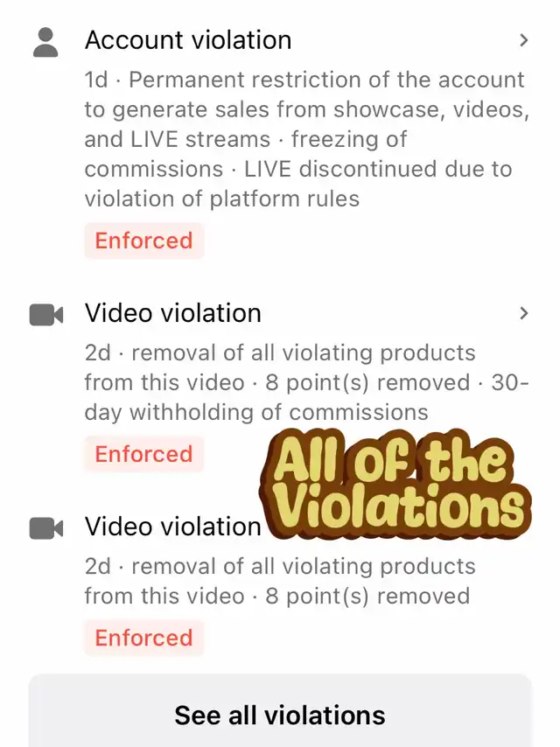Viewport: 560px width, 747px height.
Task: Click the person icon beside Account violation
Action: 45,42
